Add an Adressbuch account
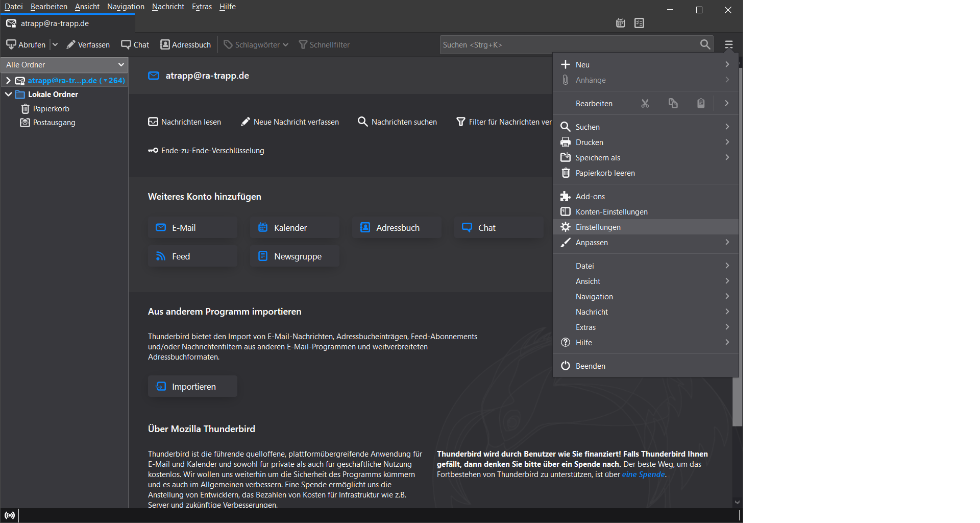 (x=397, y=227)
